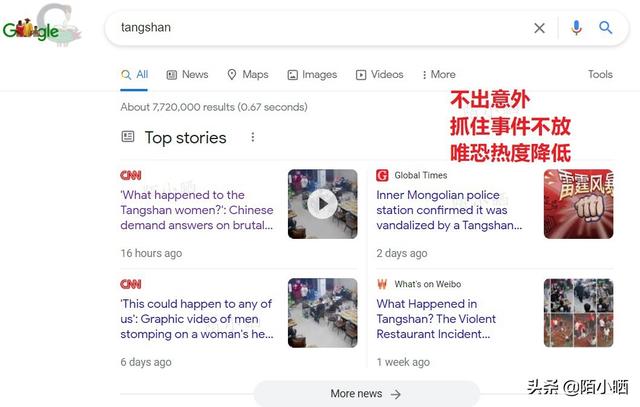Select the Videos tab

click(380, 74)
